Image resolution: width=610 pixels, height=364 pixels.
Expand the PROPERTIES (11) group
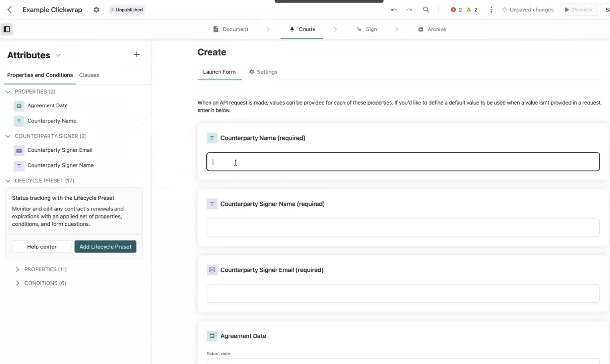pos(17,269)
